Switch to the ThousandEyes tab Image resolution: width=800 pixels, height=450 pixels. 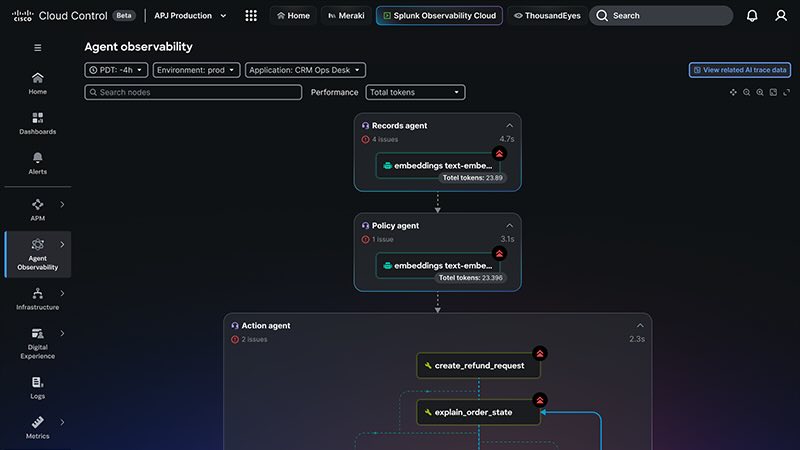[x=547, y=16]
